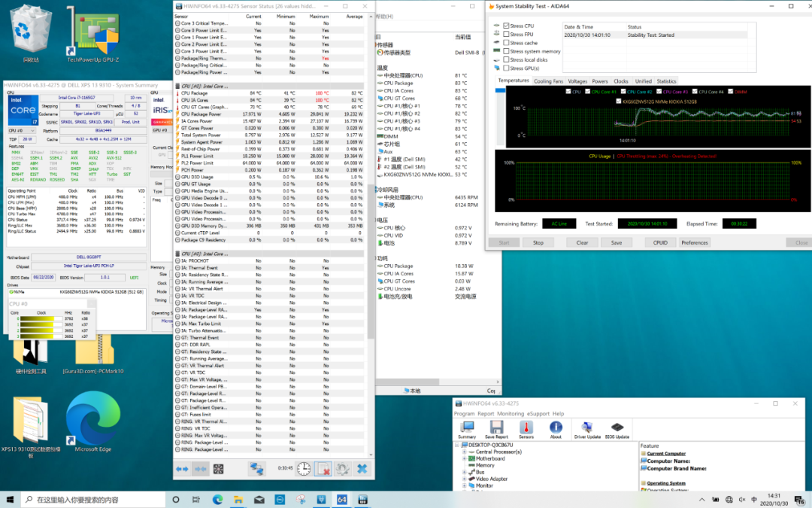Expand the Video Adapter tree node
The height and width of the screenshot is (508, 812).
pyautogui.click(x=465, y=479)
